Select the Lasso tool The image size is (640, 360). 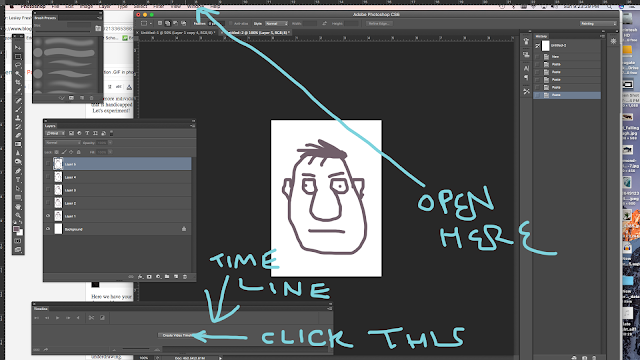pos(18,65)
